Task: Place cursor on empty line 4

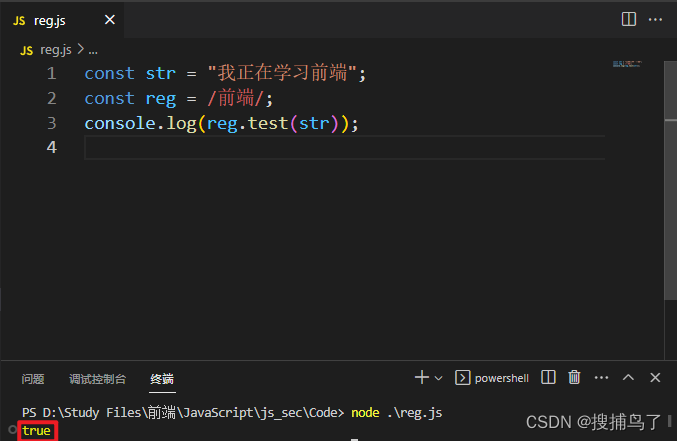Action: [345, 148]
